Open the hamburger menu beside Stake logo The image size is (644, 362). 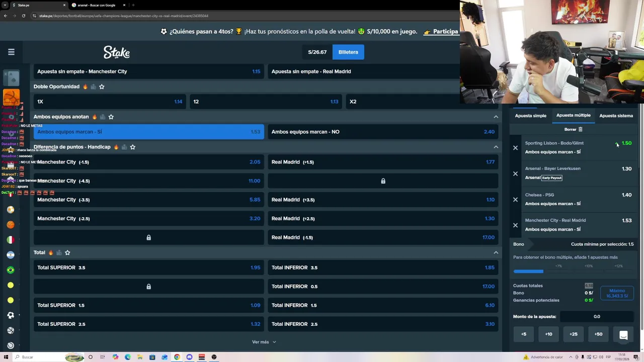tap(11, 52)
